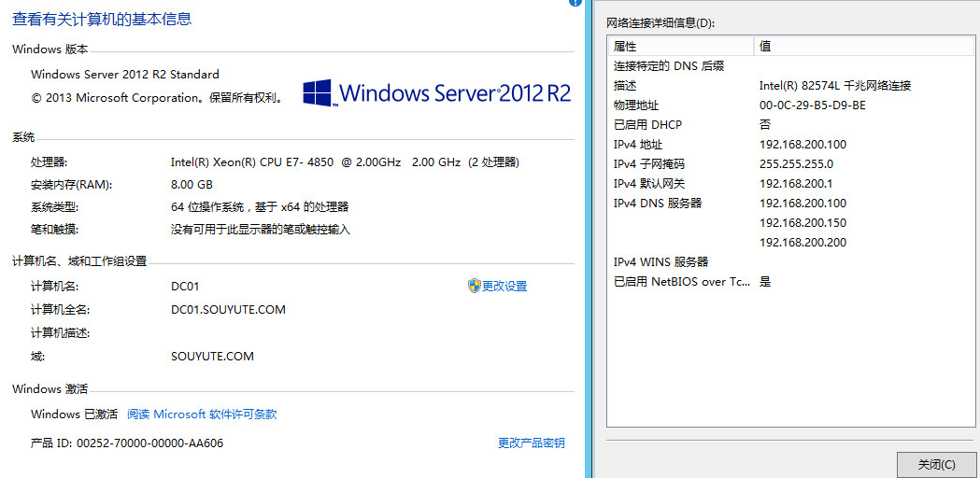Click the help icon at top
This screenshot has height=478, width=980.
[x=575, y=3]
